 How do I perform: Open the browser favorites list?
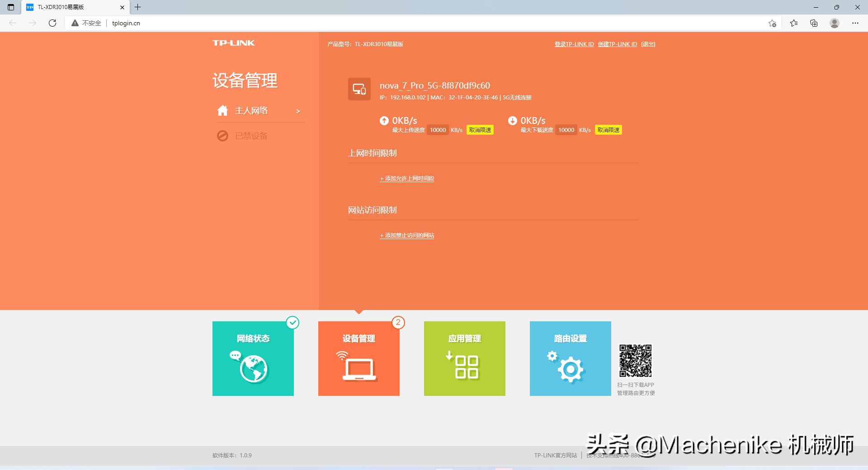(794, 23)
